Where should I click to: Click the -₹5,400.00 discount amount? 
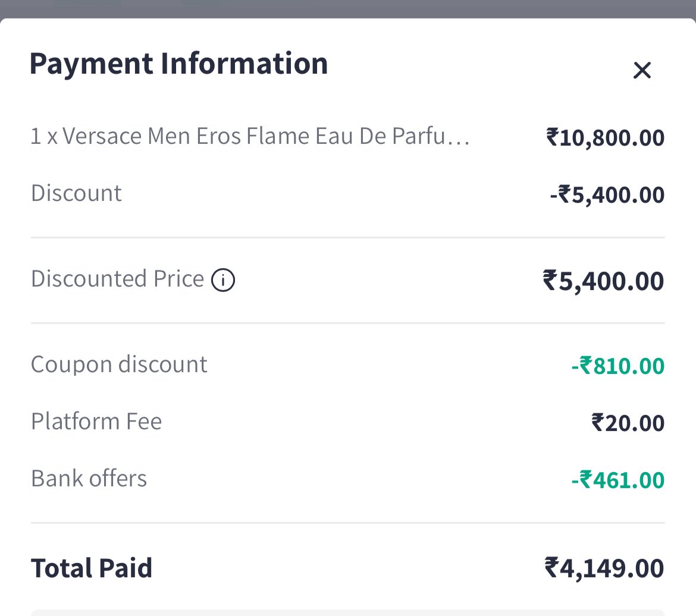click(607, 195)
